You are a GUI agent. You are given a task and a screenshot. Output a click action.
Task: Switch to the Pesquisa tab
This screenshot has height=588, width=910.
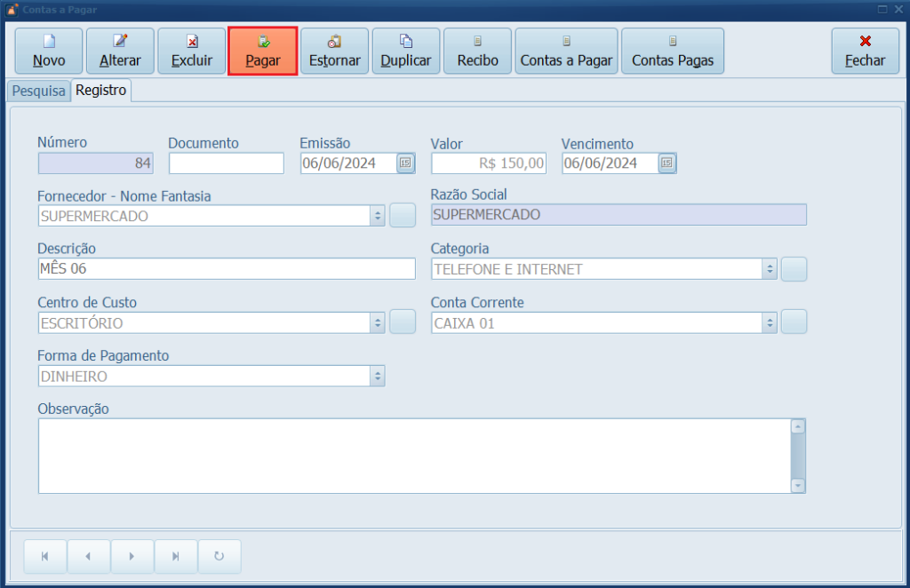point(38,91)
